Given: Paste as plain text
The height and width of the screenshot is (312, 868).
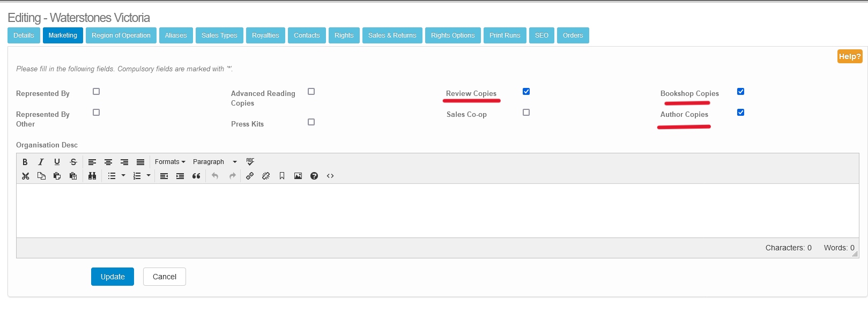Looking at the screenshot, I should click(73, 176).
